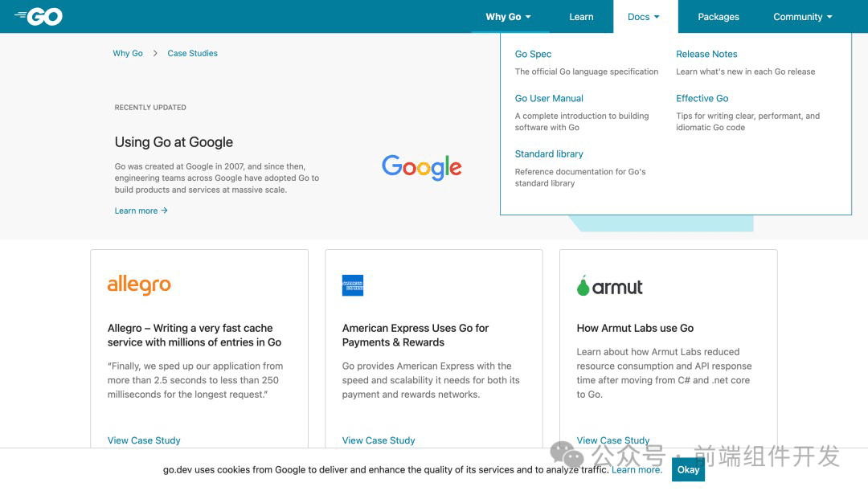The width and height of the screenshot is (868, 491).
Task: Click the Google logo image
Action: [421, 167]
